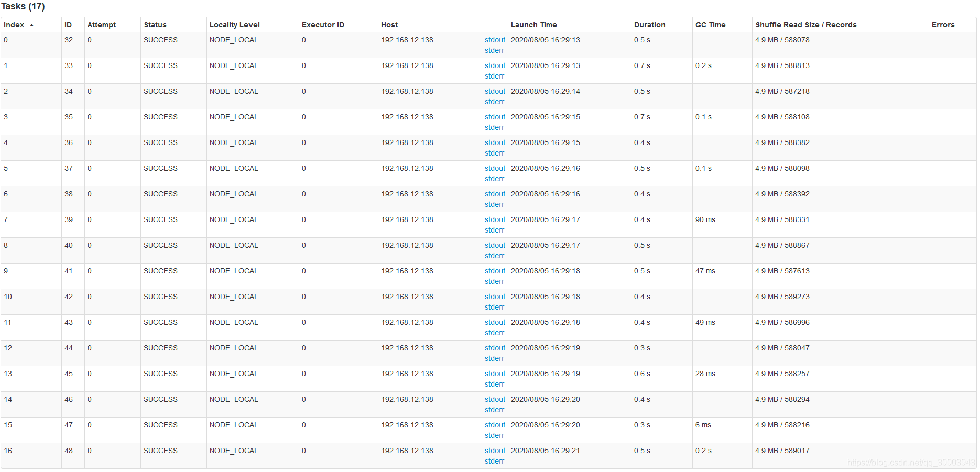Open stdout log for task ID 33
980x472 pixels.
(495, 65)
